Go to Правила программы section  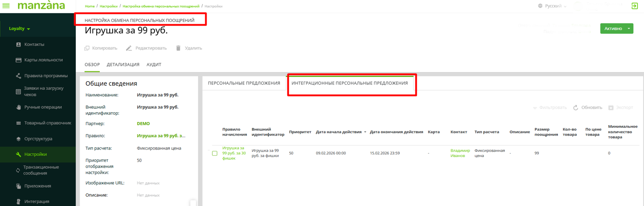(x=46, y=75)
